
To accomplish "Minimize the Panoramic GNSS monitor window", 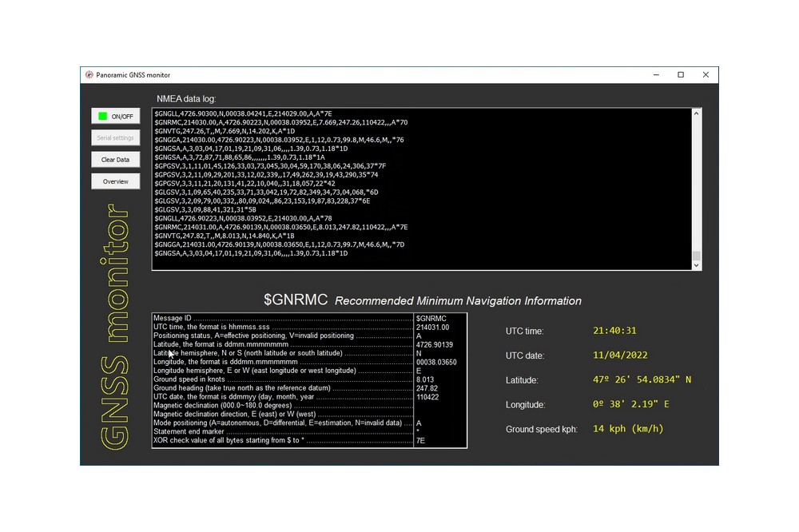I will click(656, 75).
